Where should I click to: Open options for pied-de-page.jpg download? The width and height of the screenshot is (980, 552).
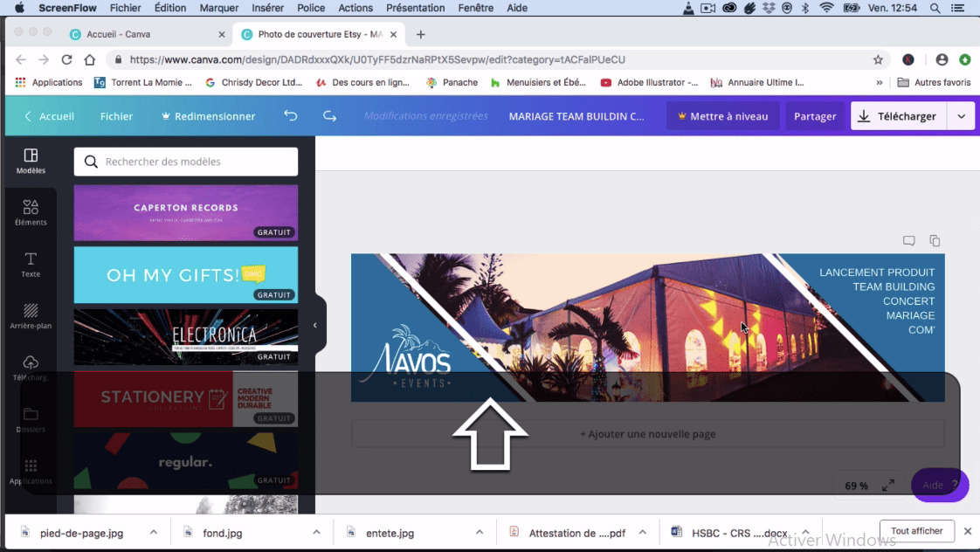[x=154, y=532]
